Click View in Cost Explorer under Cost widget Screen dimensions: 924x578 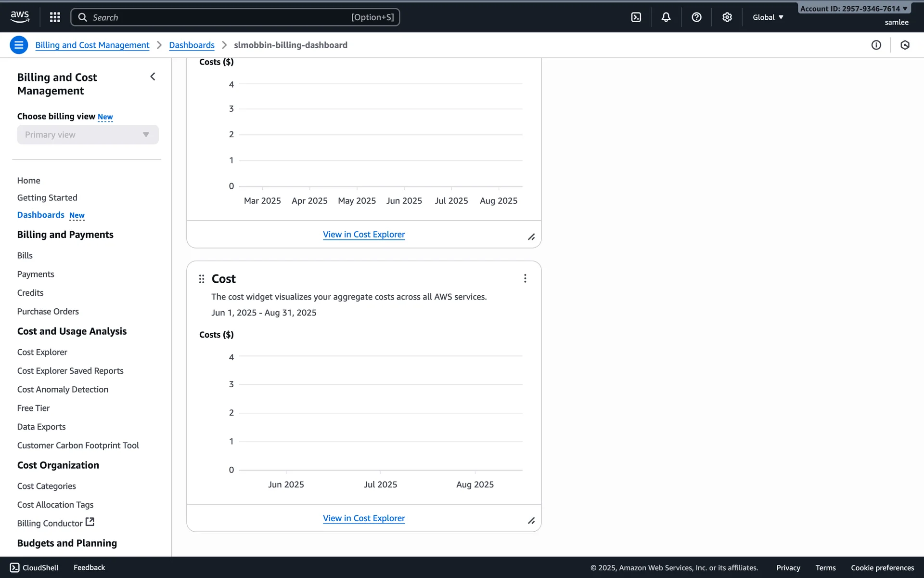point(364,518)
